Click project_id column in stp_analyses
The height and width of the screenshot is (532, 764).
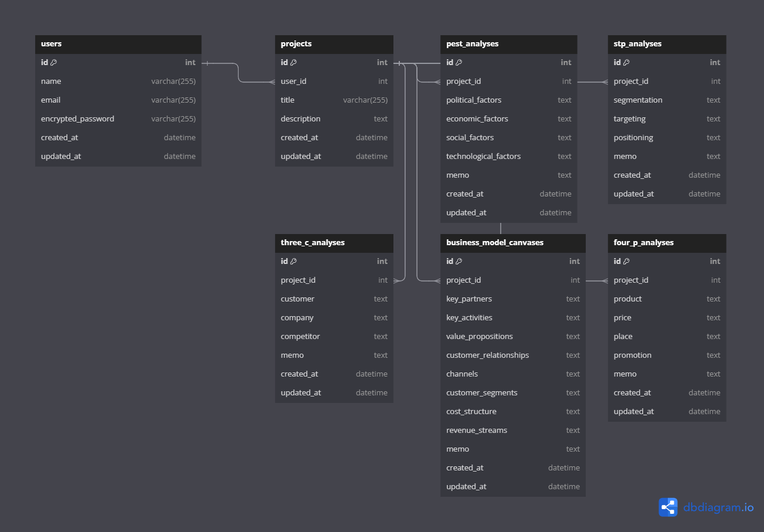667,81
